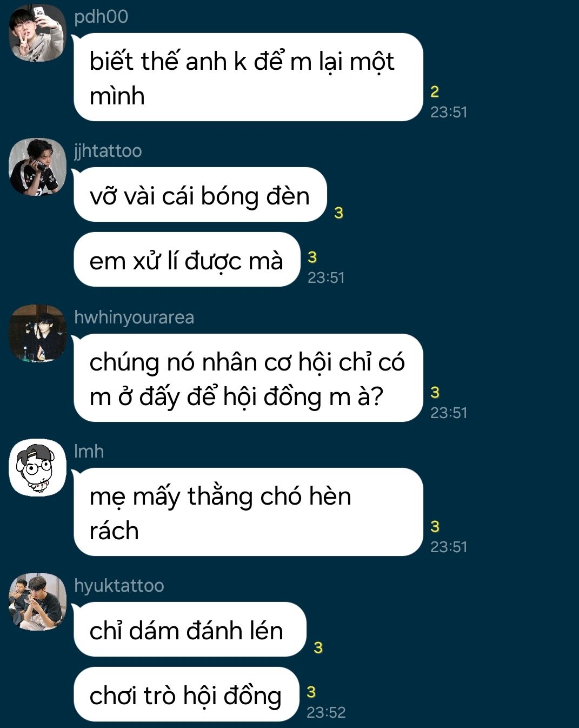Tap the 'chúng nó nhân cơ hội' message bubble

click(x=248, y=378)
